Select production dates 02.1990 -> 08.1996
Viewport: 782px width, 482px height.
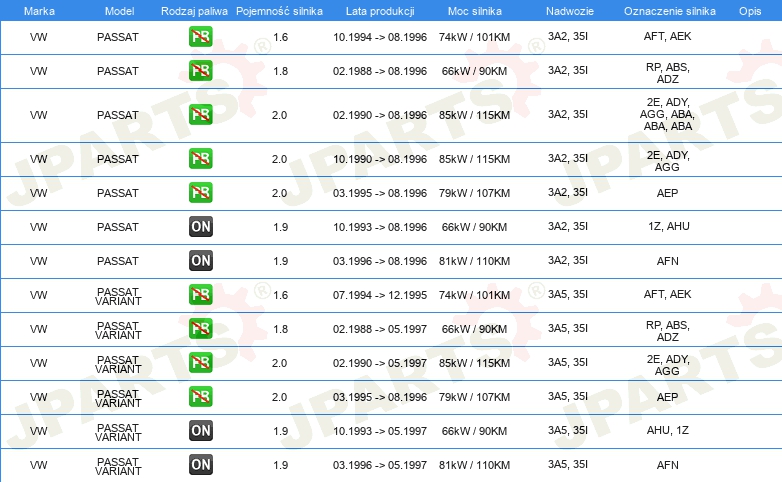click(x=380, y=115)
